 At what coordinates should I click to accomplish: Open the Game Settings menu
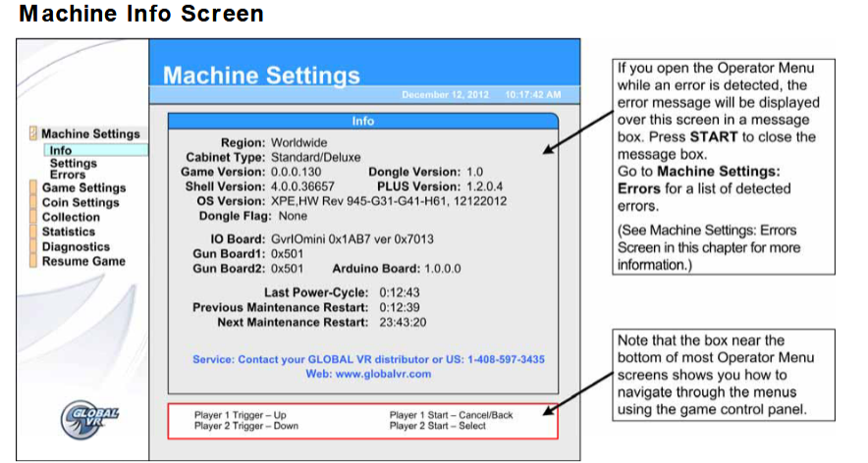pyautogui.click(x=83, y=187)
